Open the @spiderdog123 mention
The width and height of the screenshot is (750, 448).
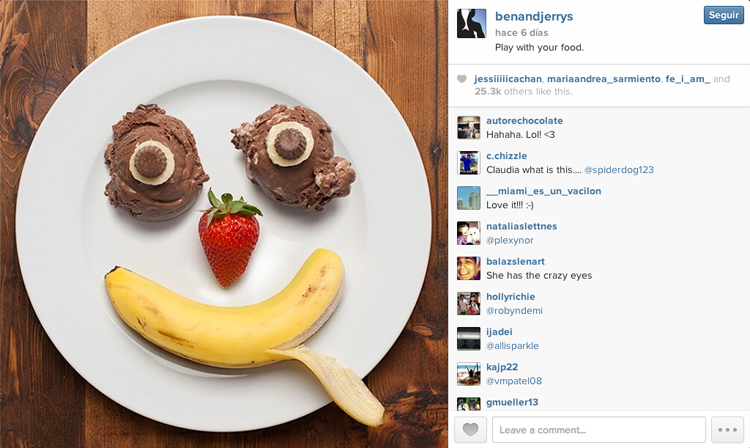pyautogui.click(x=618, y=170)
